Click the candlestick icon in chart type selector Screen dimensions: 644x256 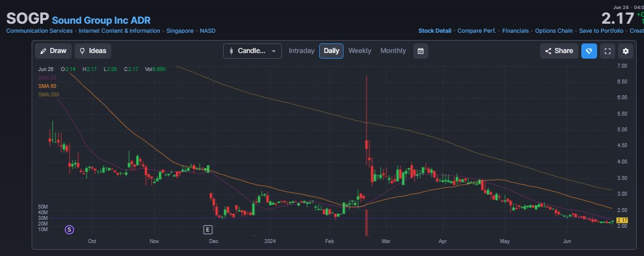point(231,51)
